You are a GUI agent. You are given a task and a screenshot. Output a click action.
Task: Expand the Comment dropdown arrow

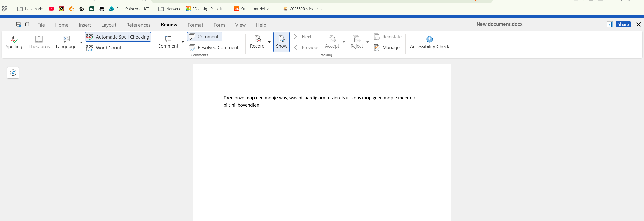183,42
